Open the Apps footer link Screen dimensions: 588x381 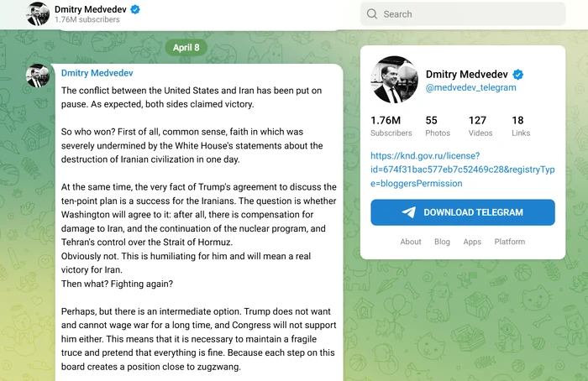coord(472,242)
